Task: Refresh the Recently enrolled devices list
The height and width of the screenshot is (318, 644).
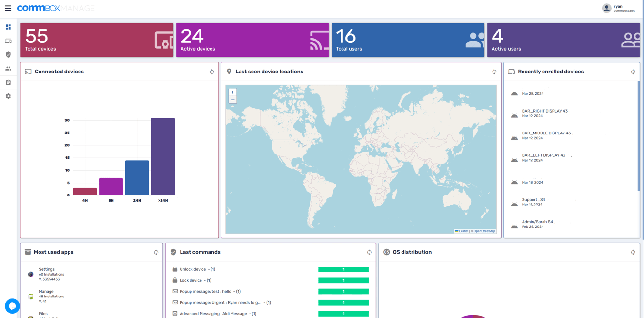Action: click(x=633, y=72)
